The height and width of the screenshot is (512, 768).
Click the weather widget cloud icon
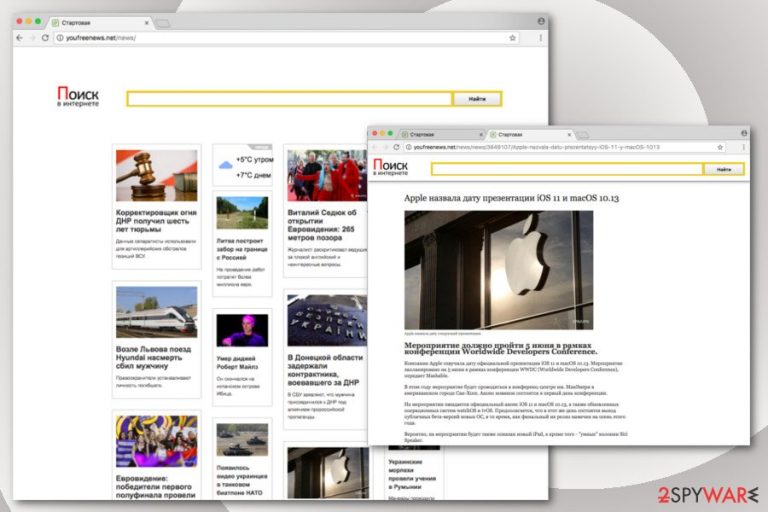[x=225, y=166]
